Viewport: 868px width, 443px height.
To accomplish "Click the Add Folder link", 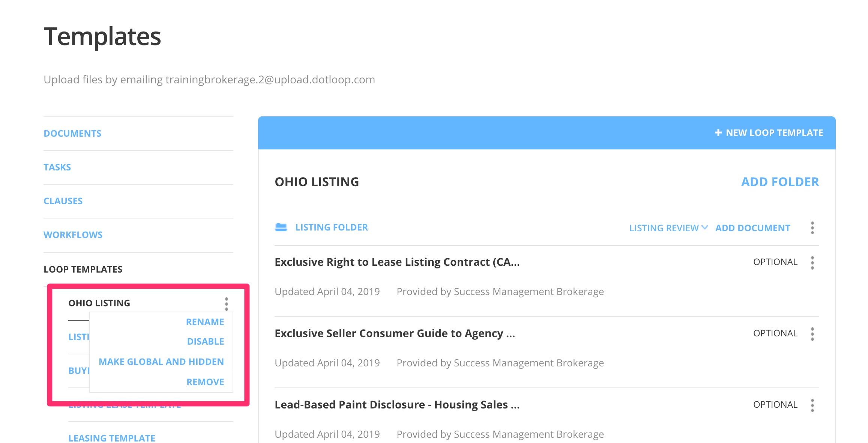I will click(780, 182).
